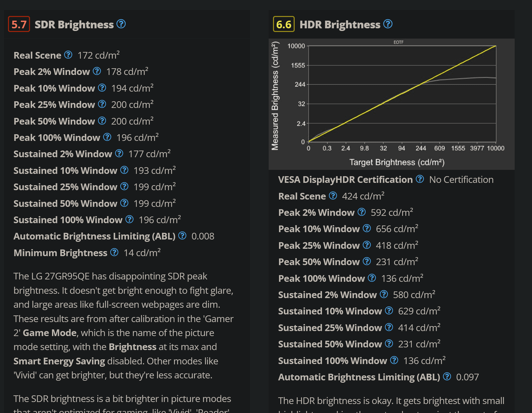The height and width of the screenshot is (413, 532).
Task: Show info for HDR Sustained 50% Window
Action: pyautogui.click(x=389, y=343)
